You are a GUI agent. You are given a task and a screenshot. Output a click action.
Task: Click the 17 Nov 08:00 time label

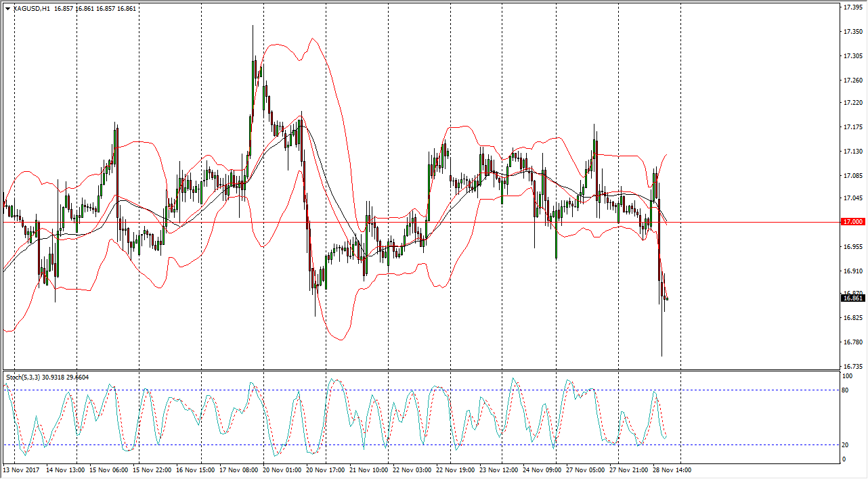(238, 470)
